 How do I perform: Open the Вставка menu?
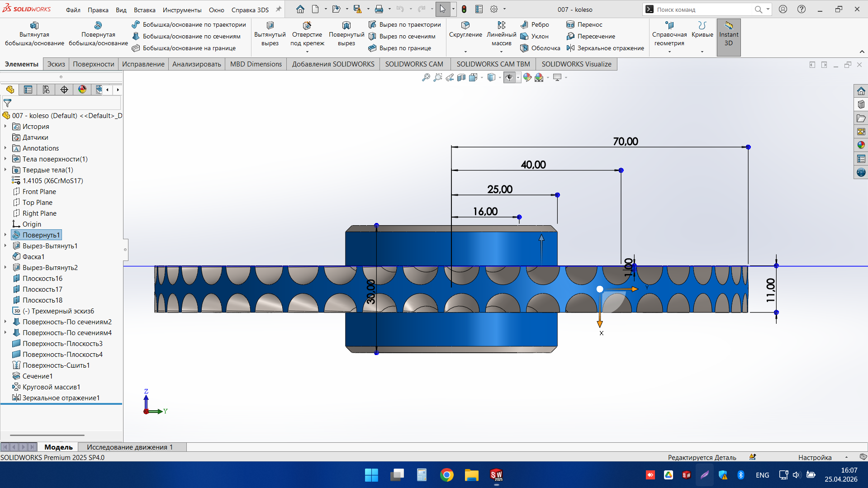[x=144, y=9]
